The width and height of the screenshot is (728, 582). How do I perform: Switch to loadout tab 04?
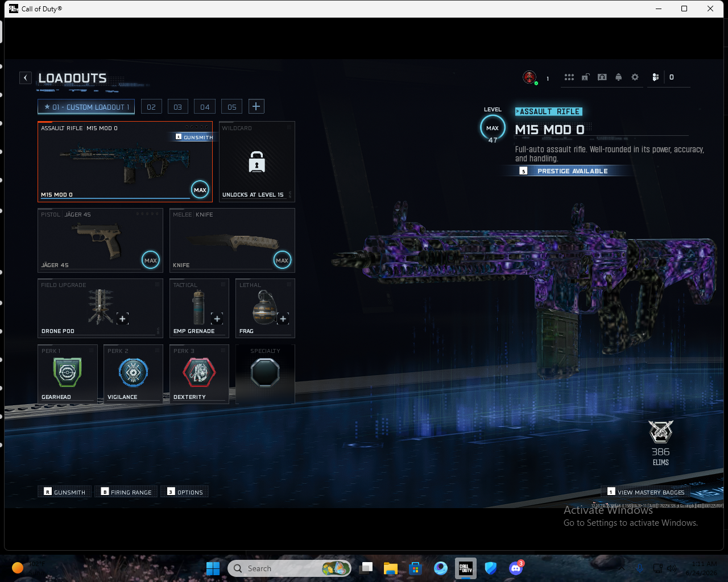click(205, 107)
